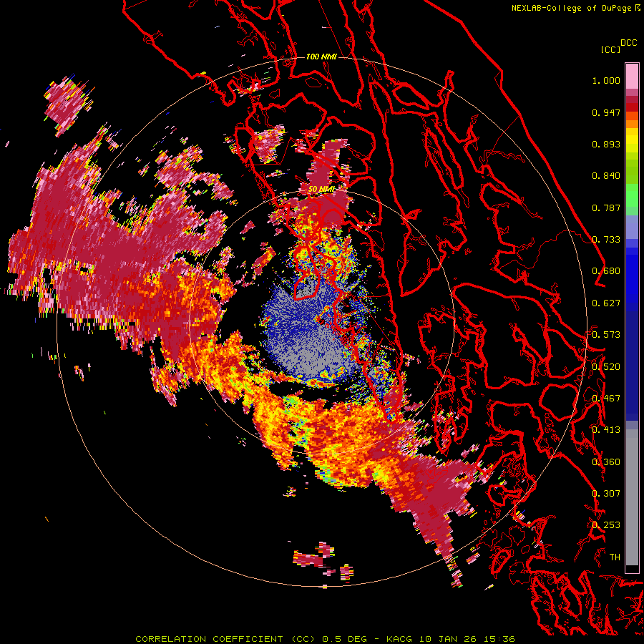Viewport: 644px width, 644px height.
Task: Click the TH legend label
Action: click(615, 557)
